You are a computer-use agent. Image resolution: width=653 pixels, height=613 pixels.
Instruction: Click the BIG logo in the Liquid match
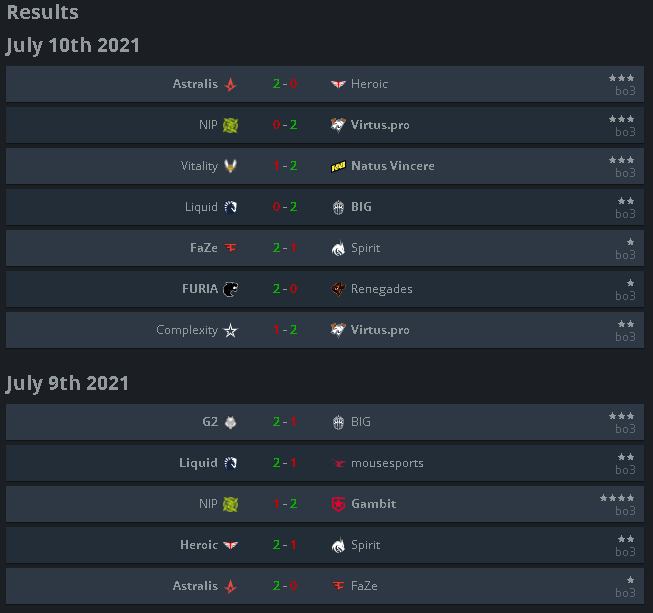[338, 207]
